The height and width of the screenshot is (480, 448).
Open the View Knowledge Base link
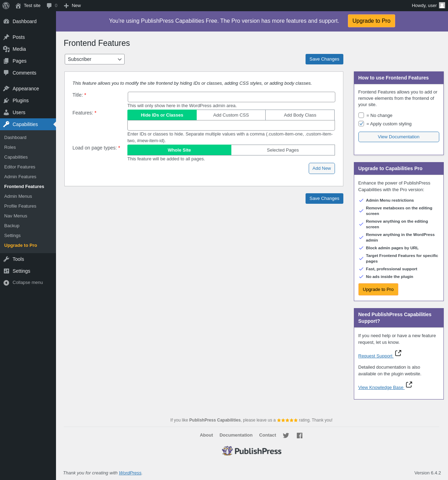tap(381, 388)
